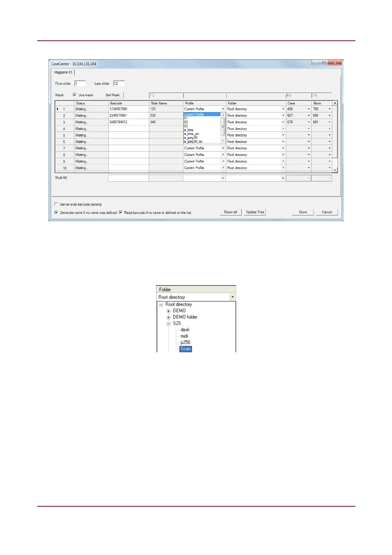
Task: Click slide name cell 345
Action: tap(166, 122)
